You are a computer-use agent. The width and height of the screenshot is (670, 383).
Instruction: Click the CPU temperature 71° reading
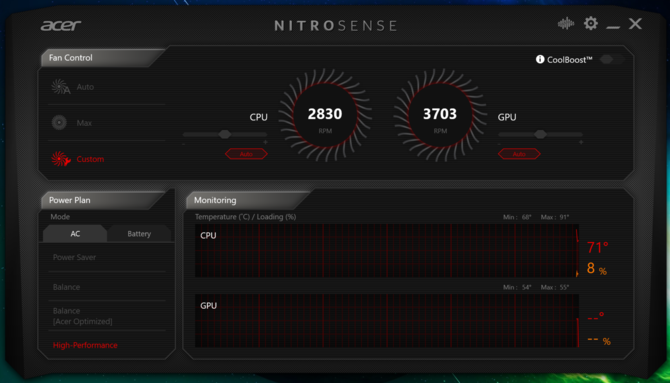[597, 247]
